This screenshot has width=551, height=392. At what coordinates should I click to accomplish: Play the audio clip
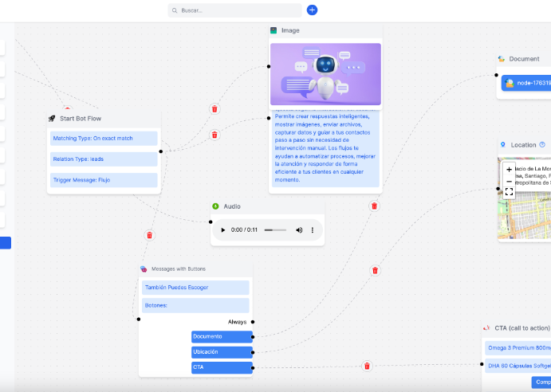coord(222,230)
